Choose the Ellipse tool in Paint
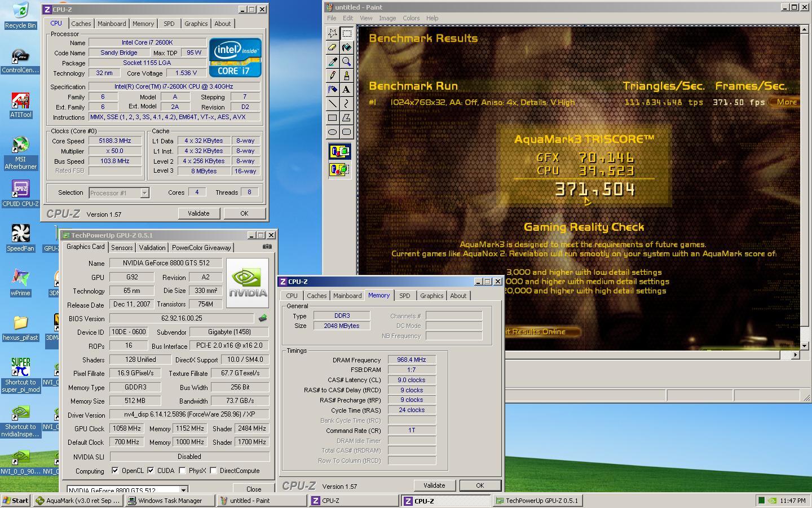 click(x=333, y=132)
